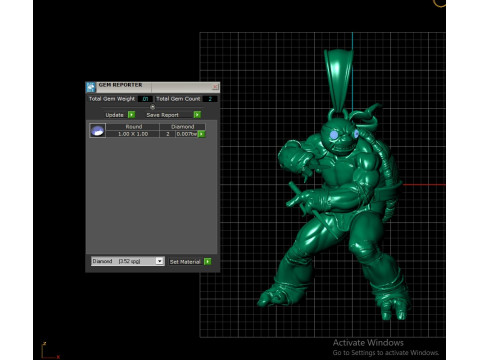Click the Total Gem Weight value field

coord(145,99)
